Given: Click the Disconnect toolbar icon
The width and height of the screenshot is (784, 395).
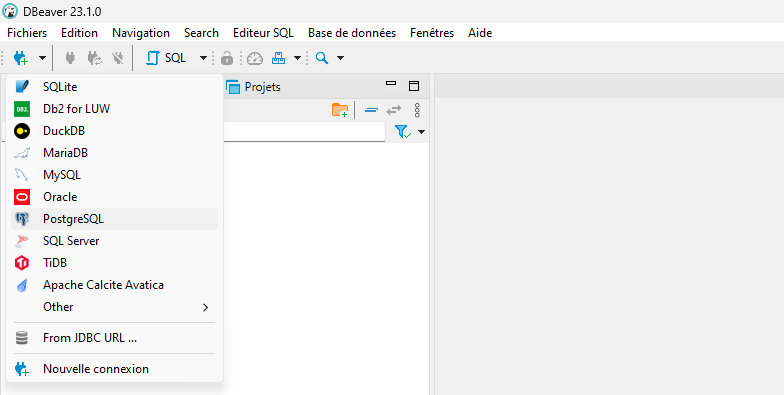Looking at the screenshot, I should click(118, 58).
